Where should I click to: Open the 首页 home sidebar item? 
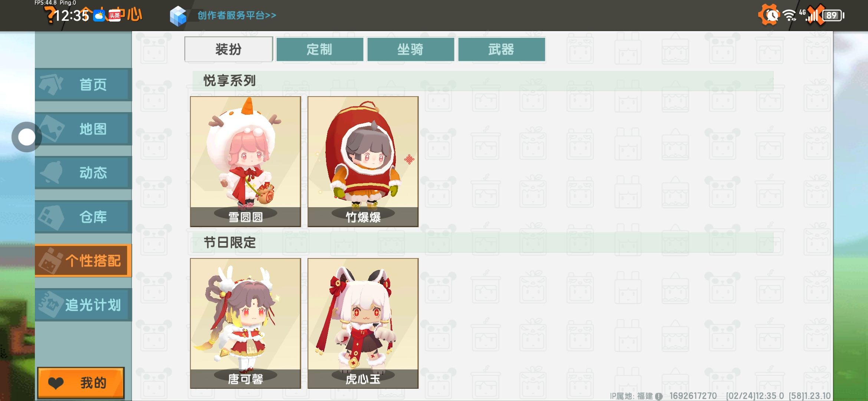click(x=83, y=85)
